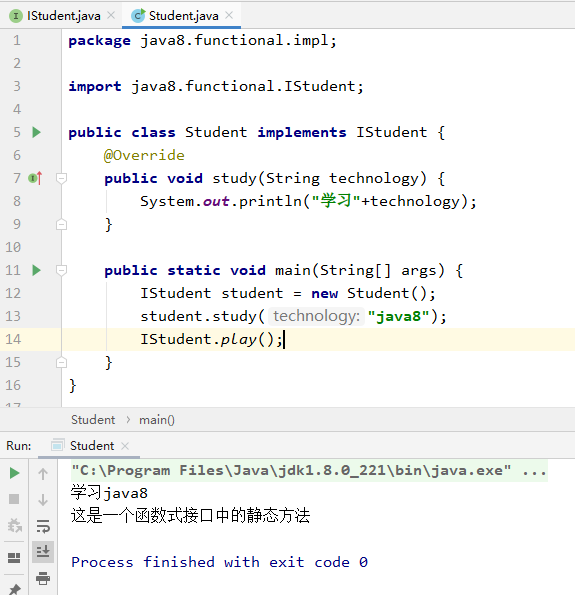Close the IStudent.java tab
Screen dimensions: 575x595
[x=111, y=15]
